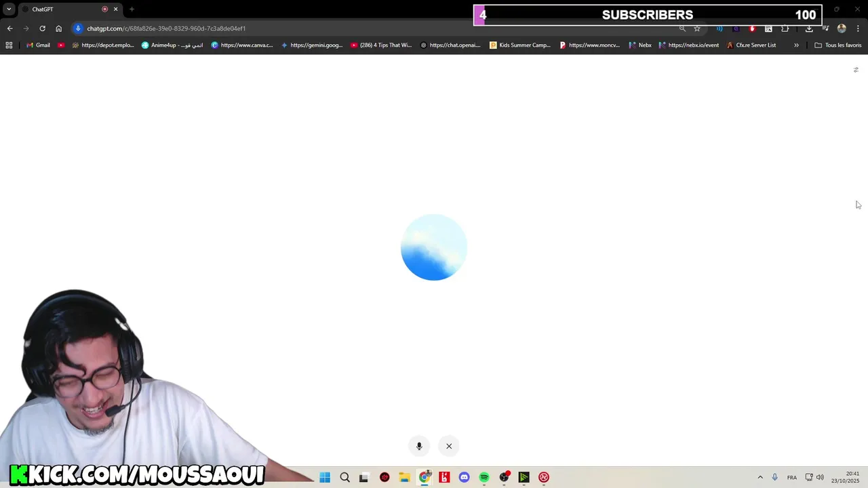Screen dimensions: 868x488
Task: Click the tray microphone in-use indicator
Action: point(774,477)
